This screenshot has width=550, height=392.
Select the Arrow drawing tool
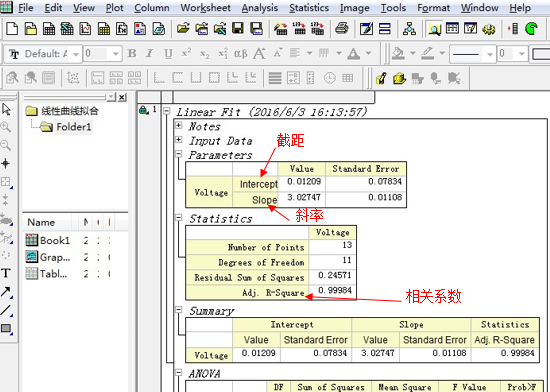coord(6,291)
